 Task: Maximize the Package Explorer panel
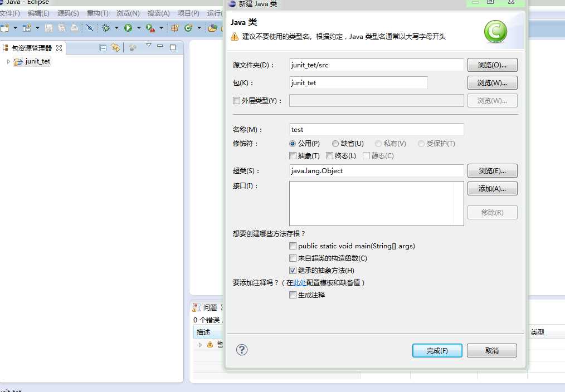point(173,47)
